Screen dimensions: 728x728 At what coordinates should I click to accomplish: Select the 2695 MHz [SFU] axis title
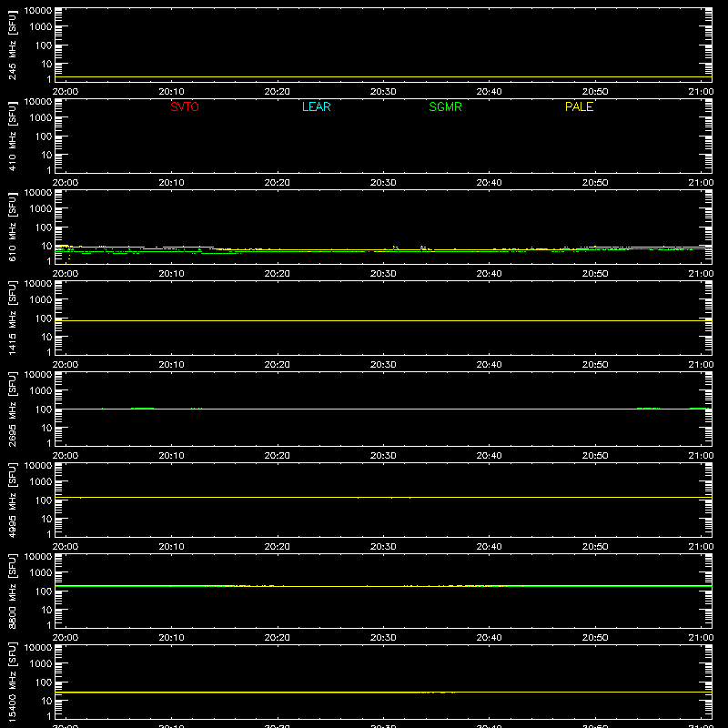click(13, 409)
